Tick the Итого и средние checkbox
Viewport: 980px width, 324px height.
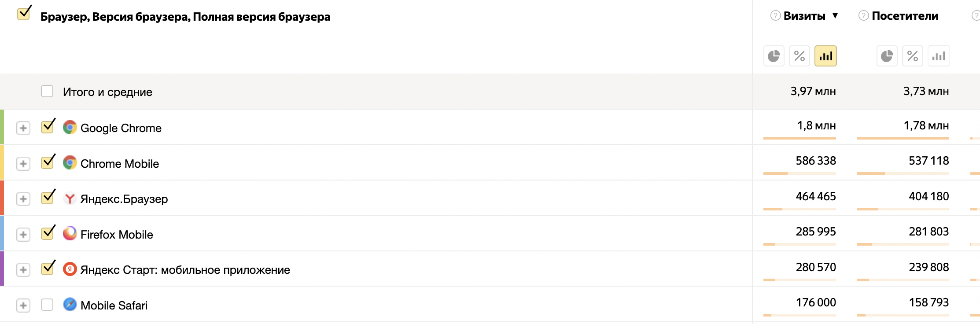pos(47,91)
